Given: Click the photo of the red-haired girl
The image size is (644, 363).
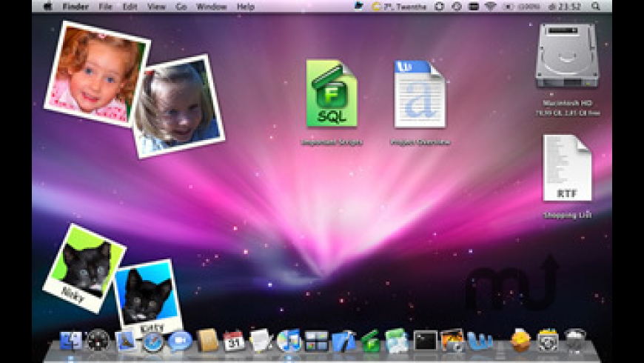Looking at the screenshot, I should click(x=97, y=73).
